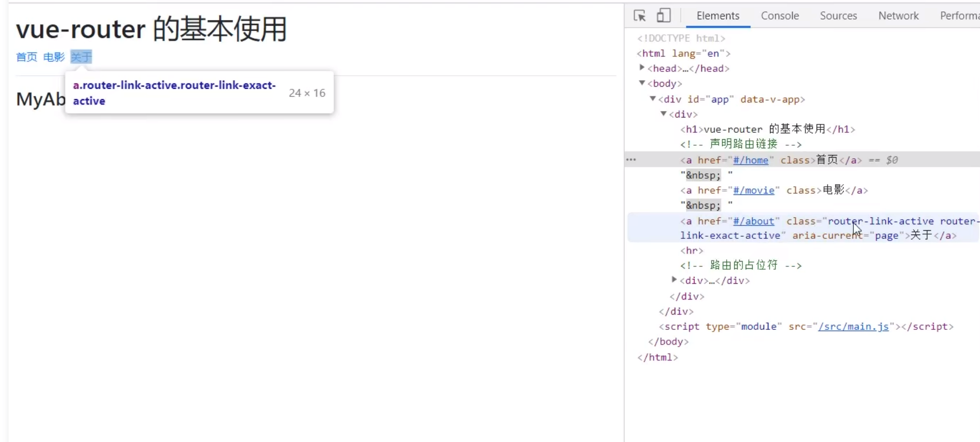Click the data-v-app attribute on the app div

click(769, 99)
